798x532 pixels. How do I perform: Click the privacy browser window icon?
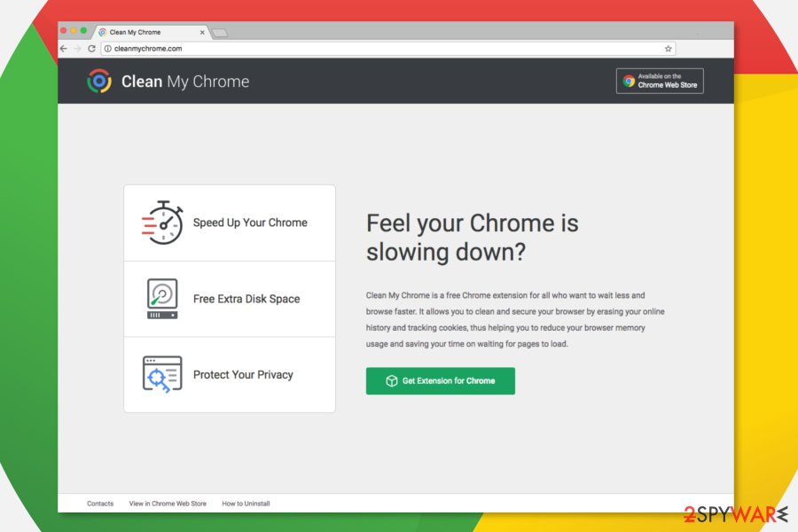point(162,374)
